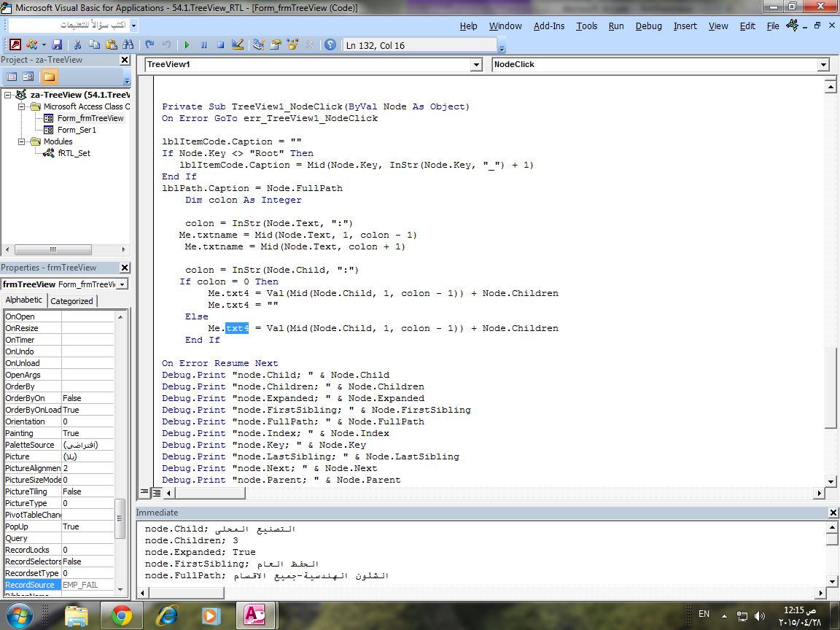Open Project panel toolbar options arrow
The image size is (840, 630).
(127, 80)
